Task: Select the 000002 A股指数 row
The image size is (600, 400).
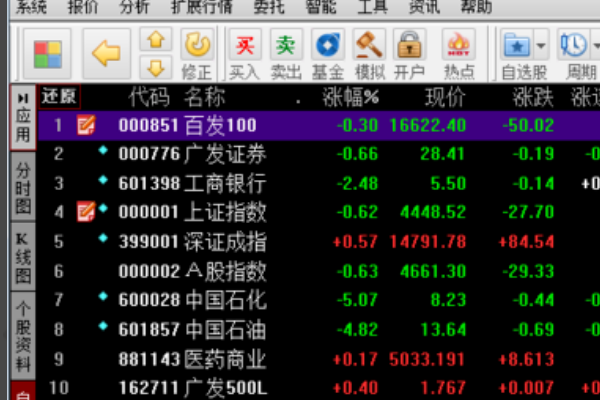Action: pos(319,271)
